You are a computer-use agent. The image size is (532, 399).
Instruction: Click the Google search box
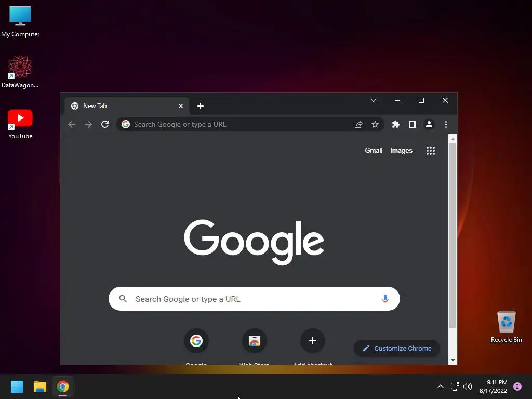pyautogui.click(x=254, y=299)
